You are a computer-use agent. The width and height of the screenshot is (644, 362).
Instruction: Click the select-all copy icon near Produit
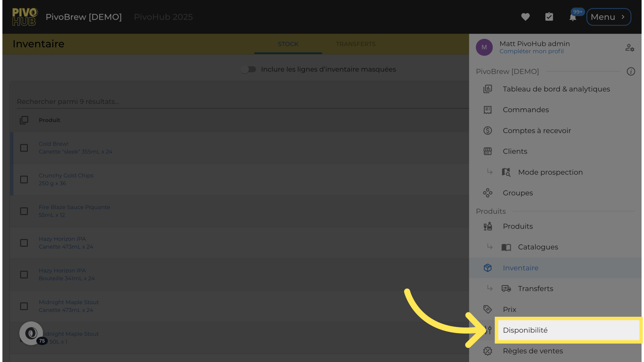[24, 120]
